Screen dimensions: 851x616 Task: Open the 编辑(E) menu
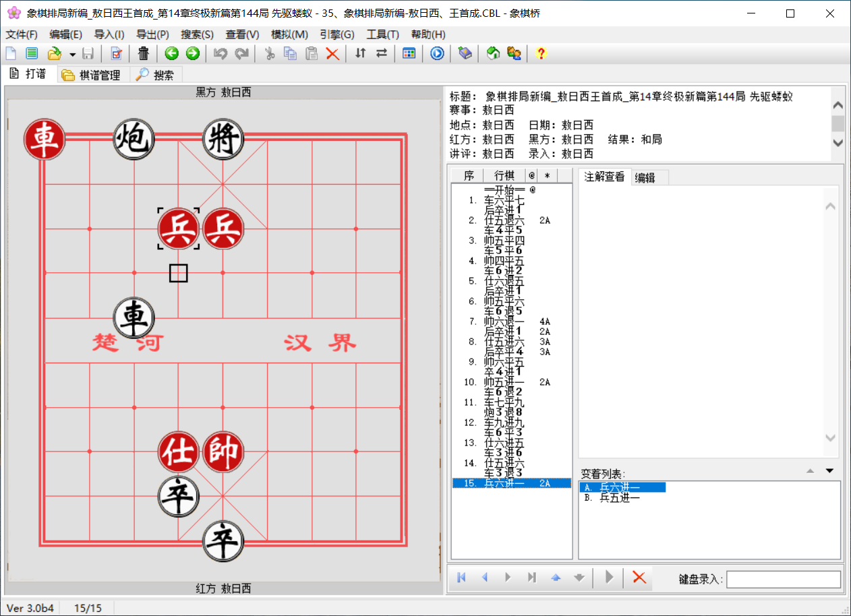tap(65, 34)
